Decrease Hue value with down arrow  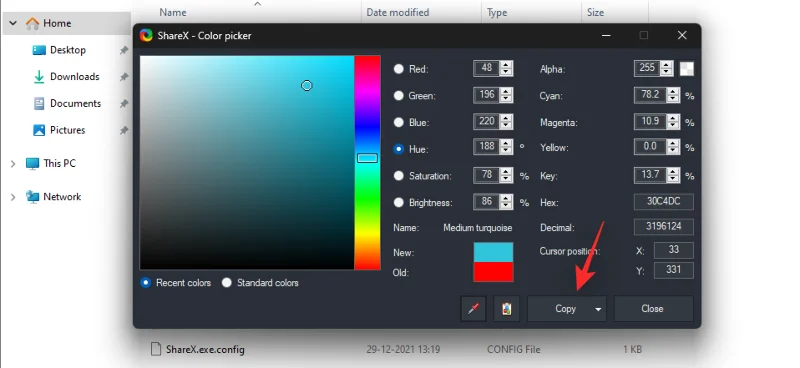tap(506, 152)
